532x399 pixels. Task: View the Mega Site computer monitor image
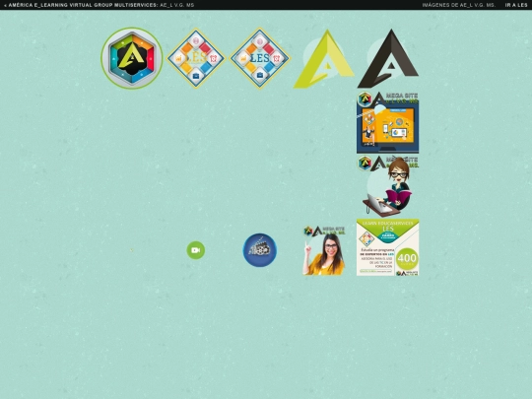[x=388, y=122]
